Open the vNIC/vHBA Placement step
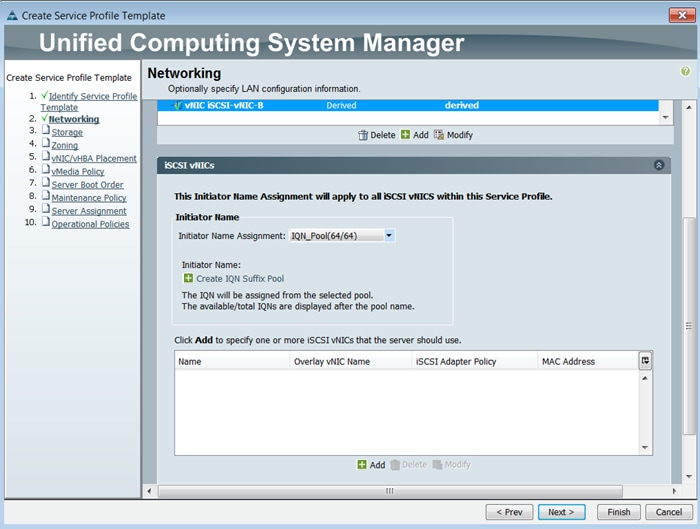 pyautogui.click(x=94, y=158)
